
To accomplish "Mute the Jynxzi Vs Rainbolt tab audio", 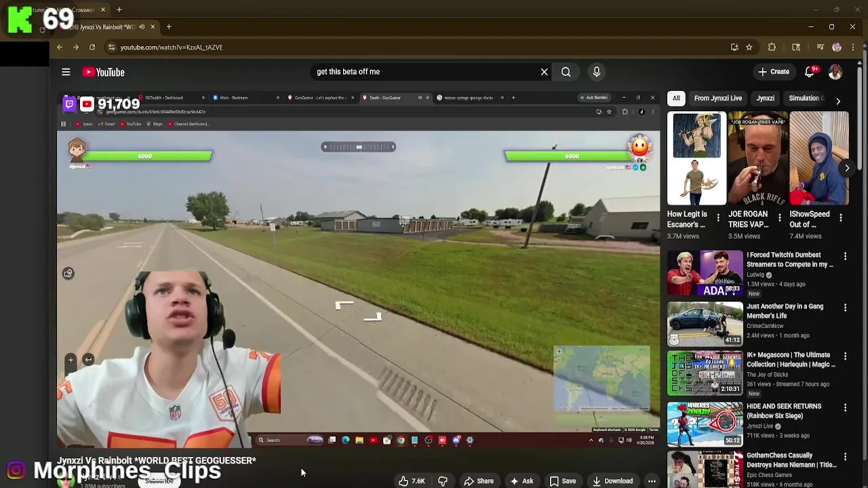I will (142, 27).
